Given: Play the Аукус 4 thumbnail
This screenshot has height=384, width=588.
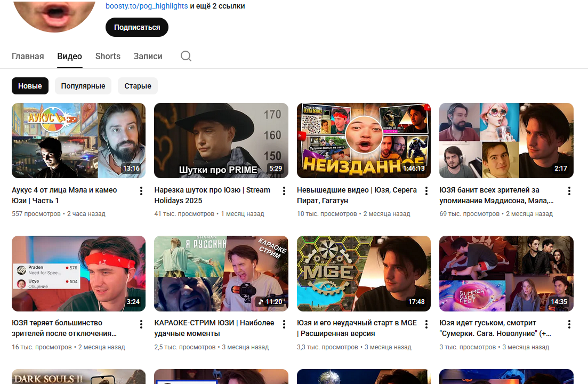Looking at the screenshot, I should (78, 141).
